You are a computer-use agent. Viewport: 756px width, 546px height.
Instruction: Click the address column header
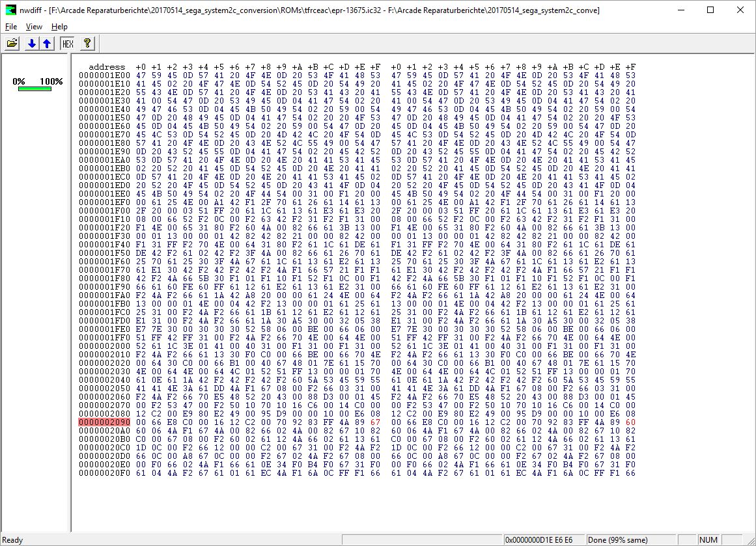pyautogui.click(x=107, y=67)
